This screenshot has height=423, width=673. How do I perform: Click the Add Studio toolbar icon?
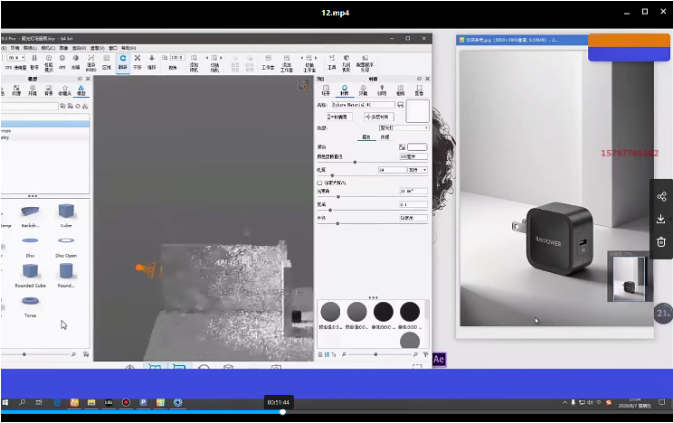287,63
